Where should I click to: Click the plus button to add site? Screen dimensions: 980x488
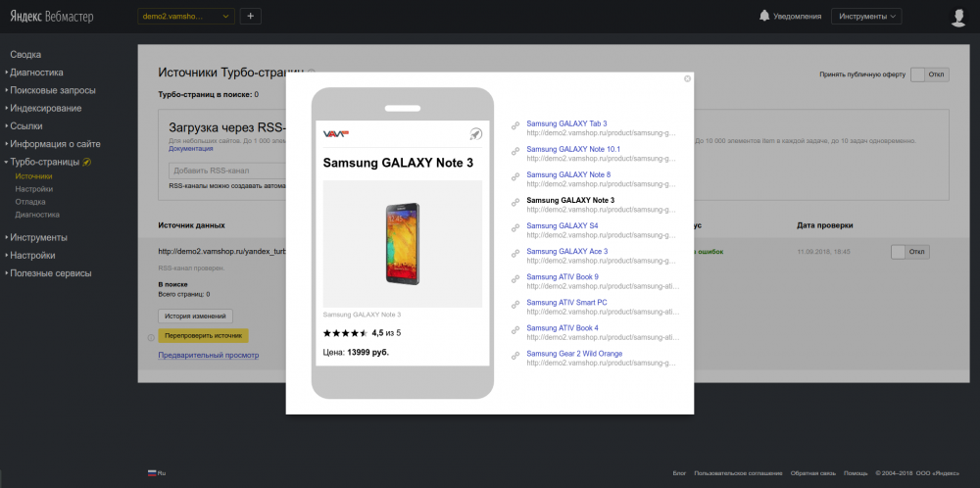pos(251,17)
